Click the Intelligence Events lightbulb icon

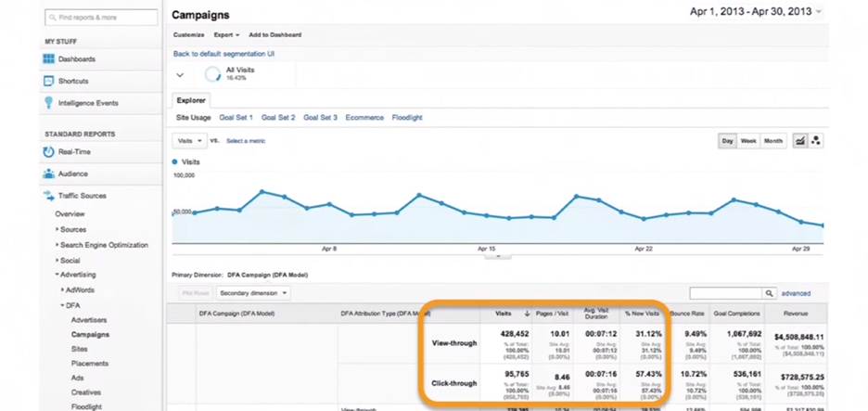[50, 103]
